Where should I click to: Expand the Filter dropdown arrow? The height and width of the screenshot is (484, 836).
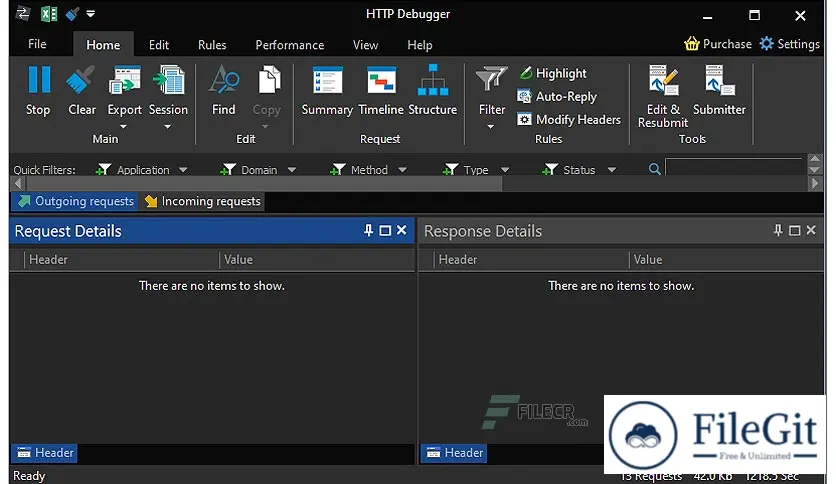(x=491, y=127)
